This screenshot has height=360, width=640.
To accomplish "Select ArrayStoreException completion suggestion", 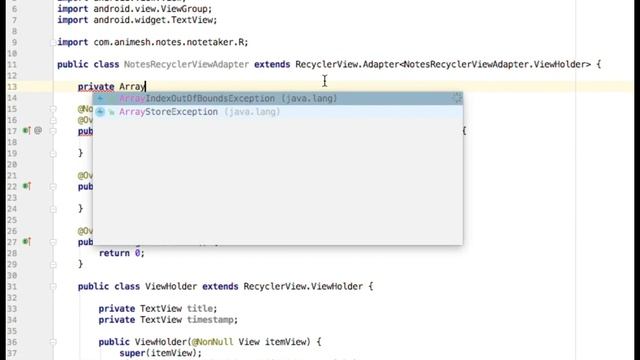I will [x=278, y=112].
